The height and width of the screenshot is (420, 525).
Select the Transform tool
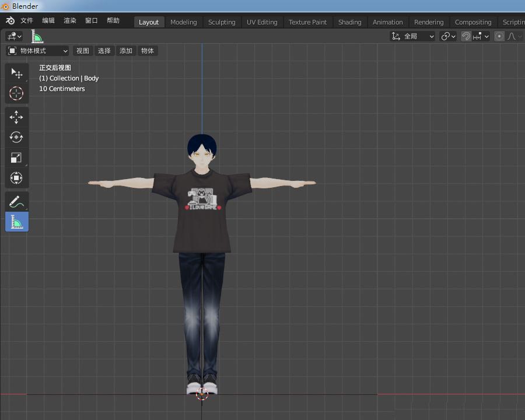pyautogui.click(x=16, y=177)
